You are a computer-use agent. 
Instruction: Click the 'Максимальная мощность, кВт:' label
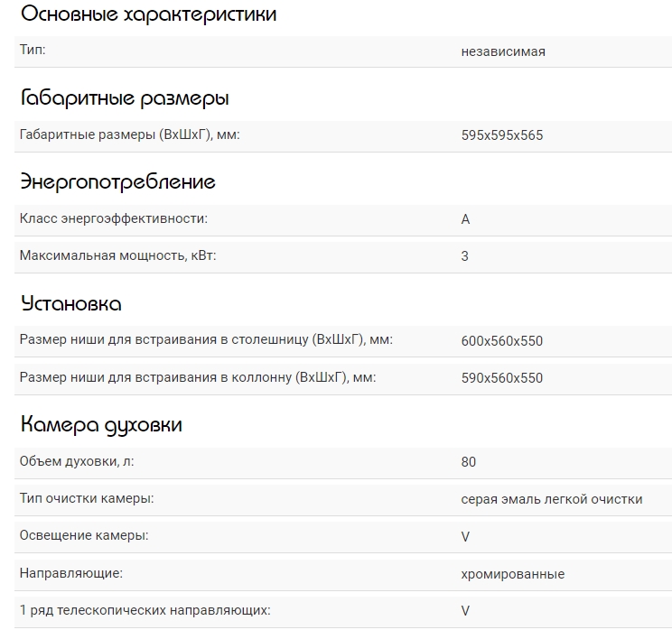pos(118,255)
